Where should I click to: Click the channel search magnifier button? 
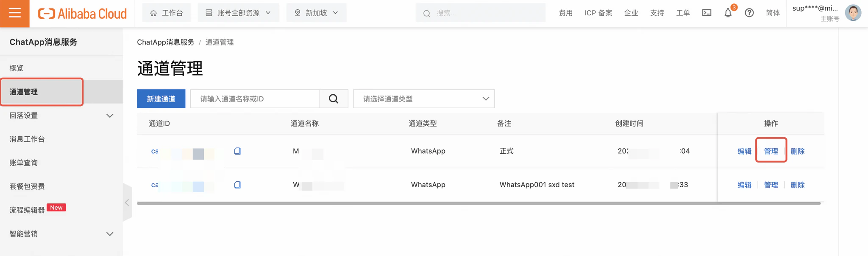point(334,98)
